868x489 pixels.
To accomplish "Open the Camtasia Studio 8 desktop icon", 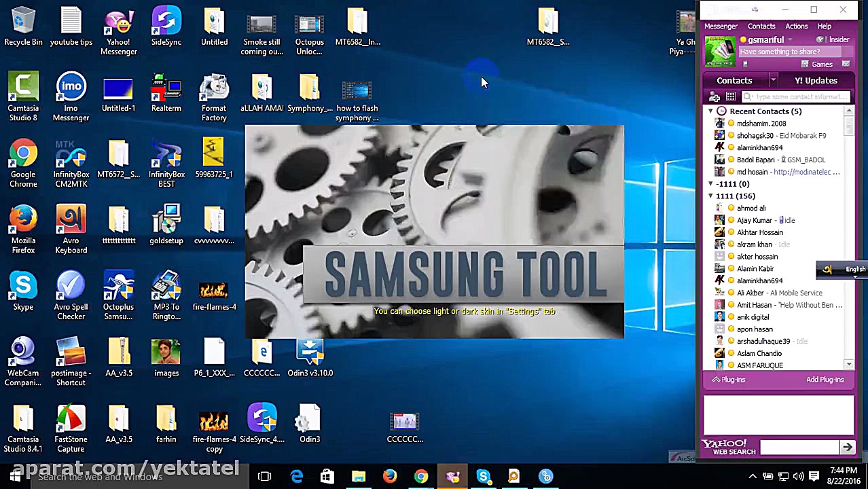I will click(x=23, y=98).
